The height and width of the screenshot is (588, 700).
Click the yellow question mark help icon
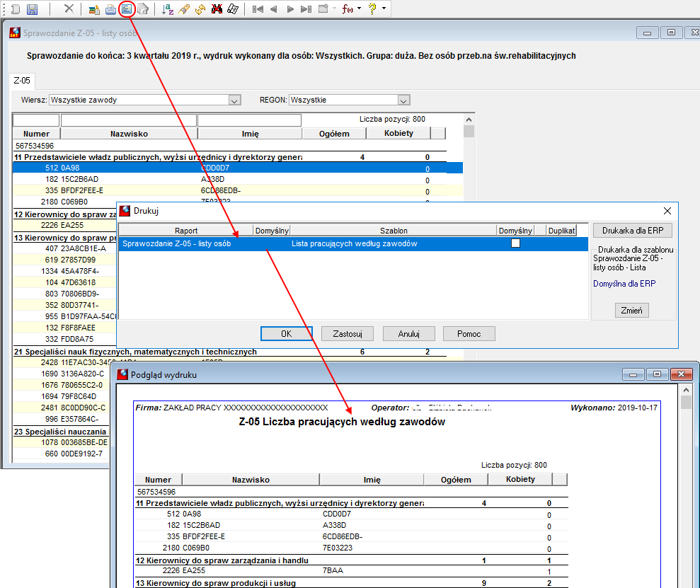372,9
